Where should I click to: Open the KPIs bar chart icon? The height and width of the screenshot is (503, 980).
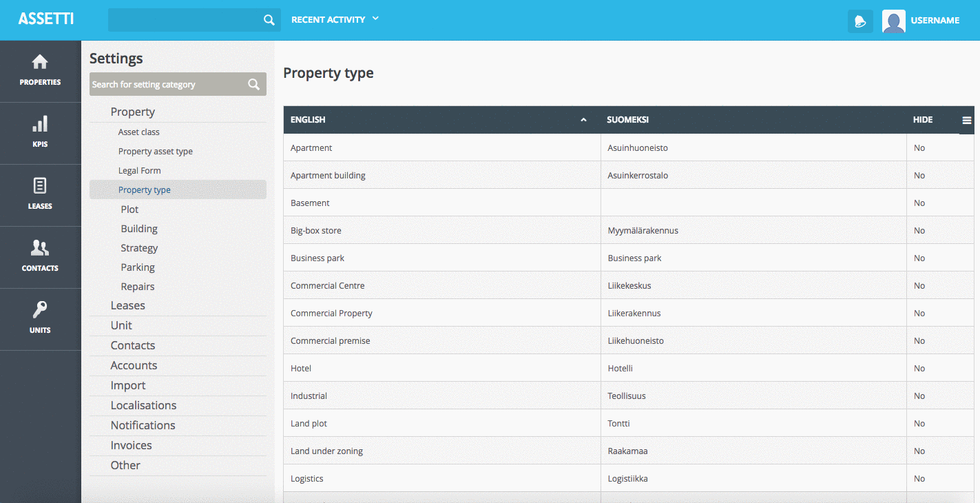[x=40, y=124]
